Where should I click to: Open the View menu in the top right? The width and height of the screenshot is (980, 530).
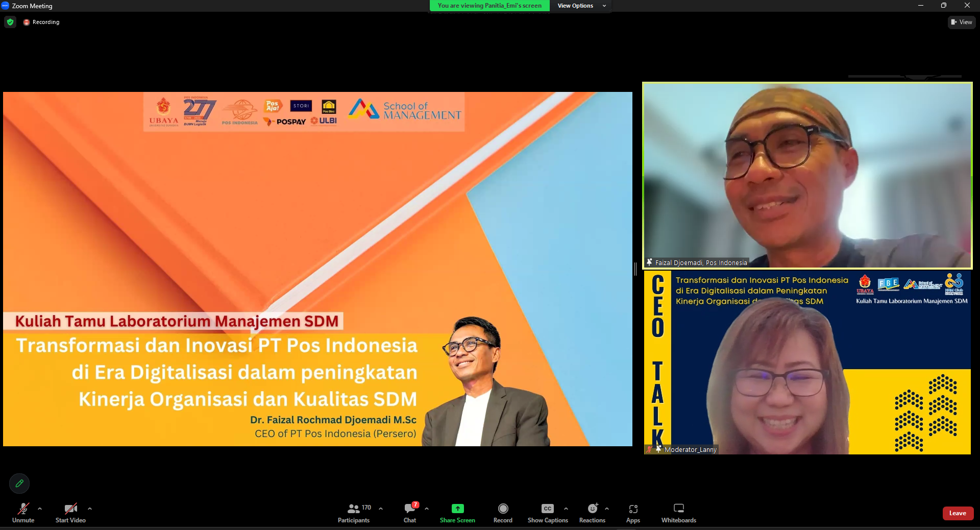[962, 22]
